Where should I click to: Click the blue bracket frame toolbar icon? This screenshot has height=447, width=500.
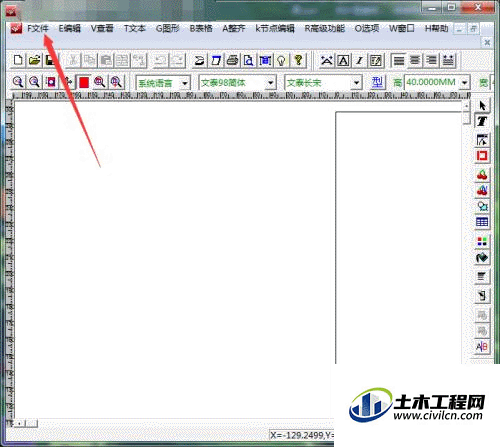click(265, 61)
